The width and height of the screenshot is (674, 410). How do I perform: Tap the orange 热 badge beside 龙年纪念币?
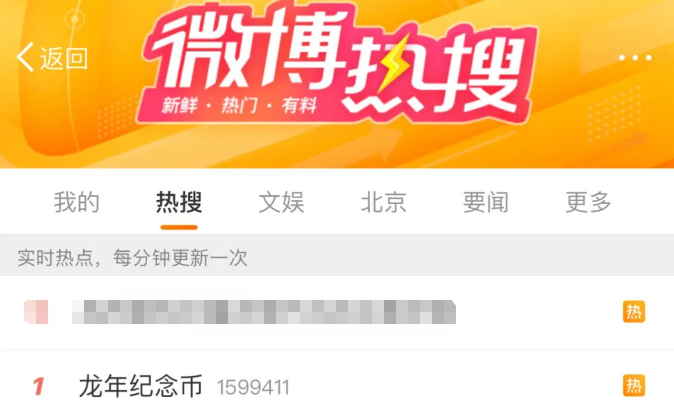coord(634,385)
